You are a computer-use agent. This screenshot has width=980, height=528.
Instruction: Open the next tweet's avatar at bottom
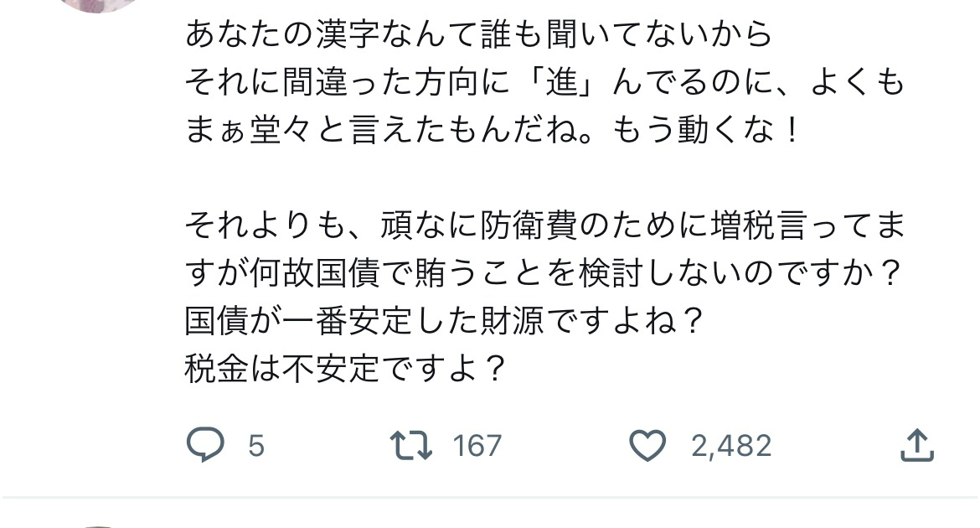click(101, 524)
